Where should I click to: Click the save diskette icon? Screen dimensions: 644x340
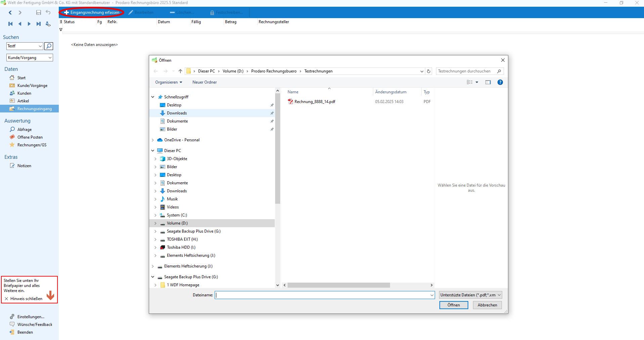coord(39,12)
